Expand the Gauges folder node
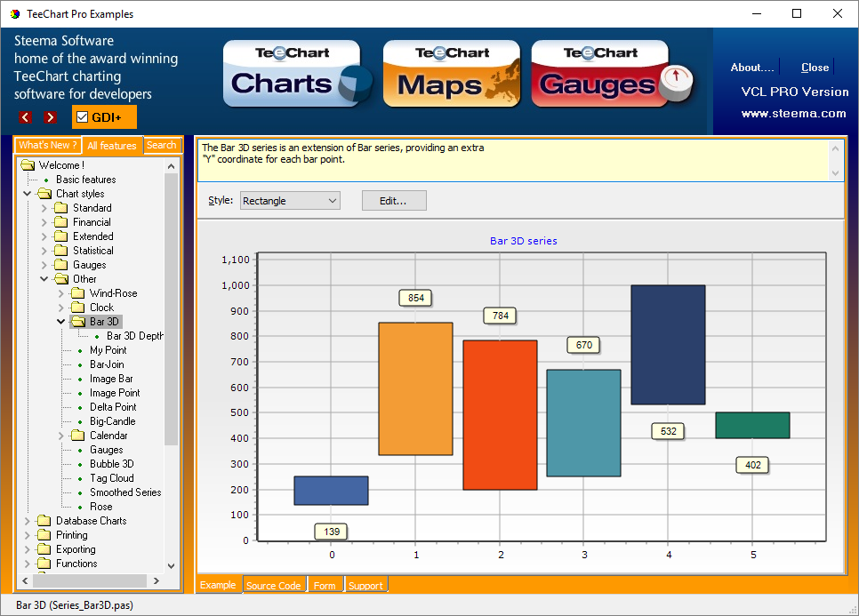The image size is (859, 616). click(x=44, y=265)
